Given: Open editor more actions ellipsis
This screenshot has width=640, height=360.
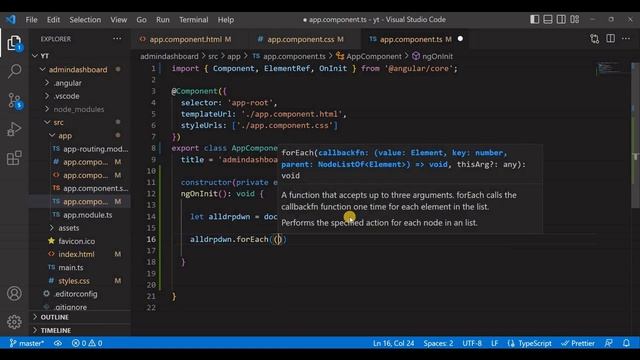Looking at the screenshot, I should coord(626,38).
